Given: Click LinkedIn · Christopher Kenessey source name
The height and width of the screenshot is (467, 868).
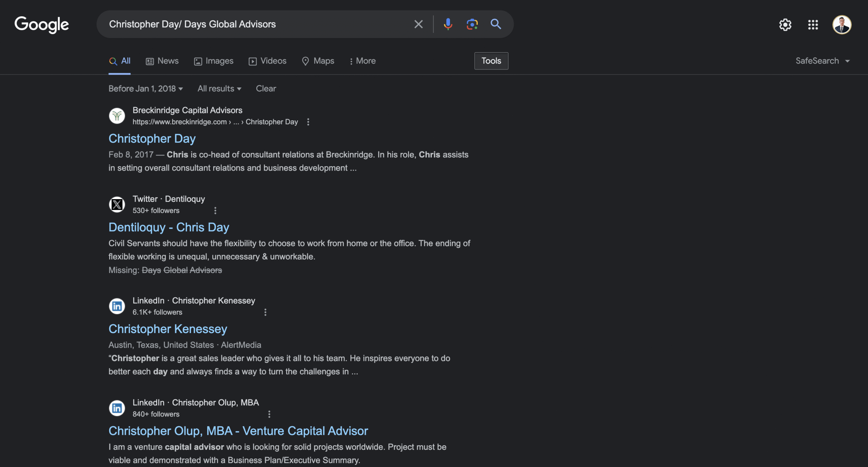Looking at the screenshot, I should (x=194, y=301).
